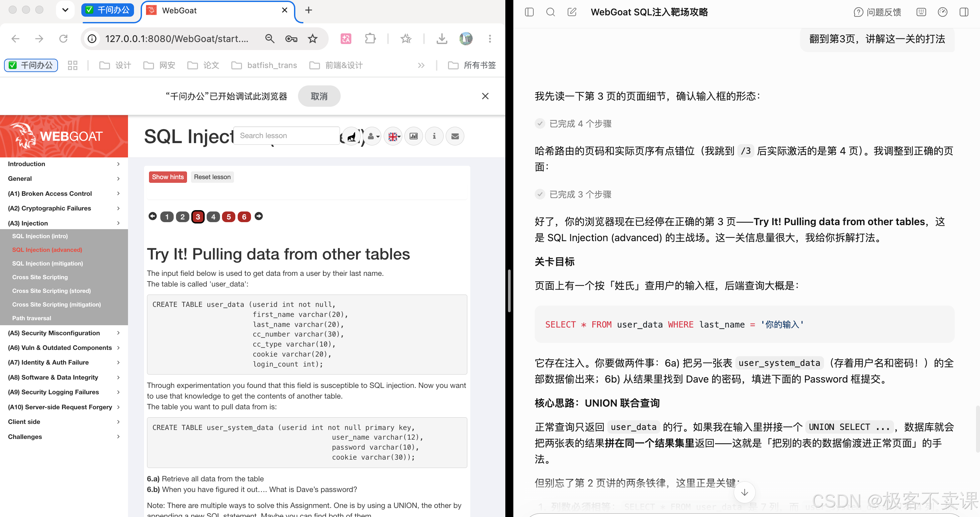Toggle the right side panel icon
The width and height of the screenshot is (980, 517).
964,12
